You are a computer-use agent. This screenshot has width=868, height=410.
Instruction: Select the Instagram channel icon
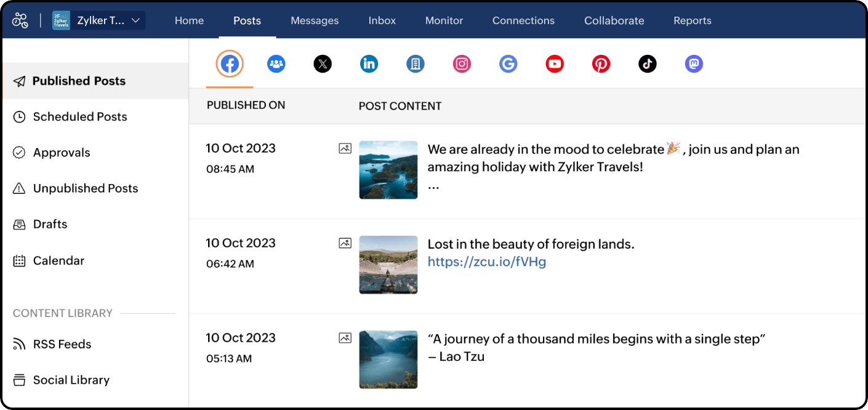[x=462, y=64]
